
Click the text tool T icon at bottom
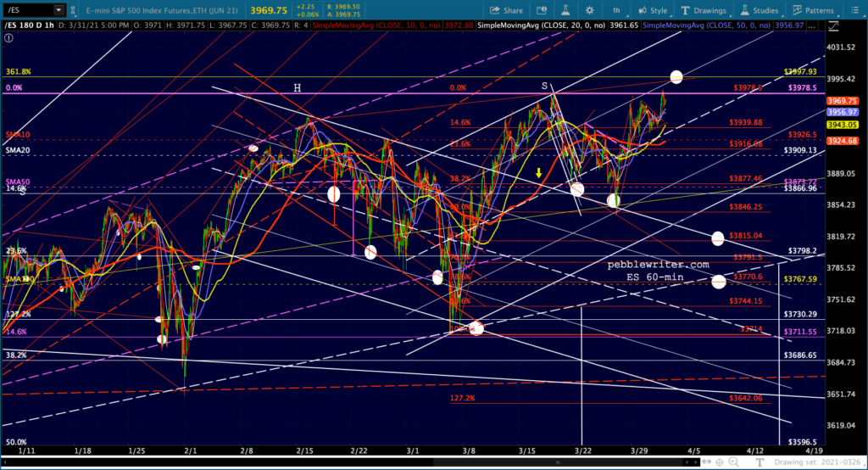pos(760,462)
